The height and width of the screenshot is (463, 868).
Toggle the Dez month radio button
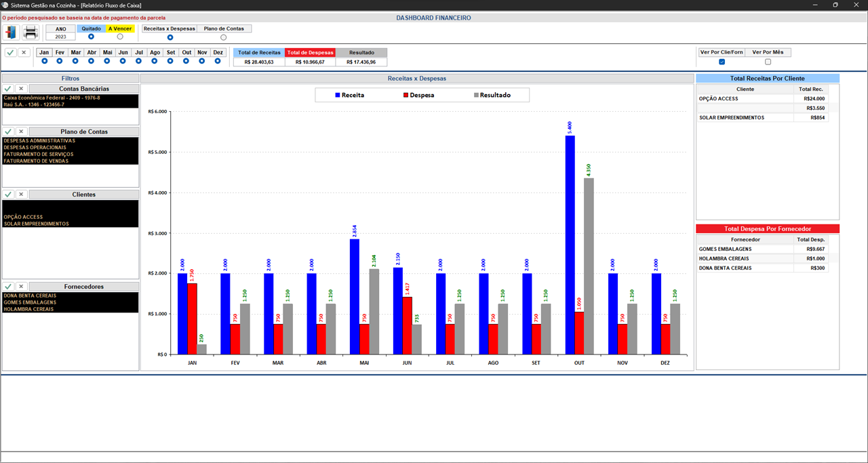(x=218, y=61)
